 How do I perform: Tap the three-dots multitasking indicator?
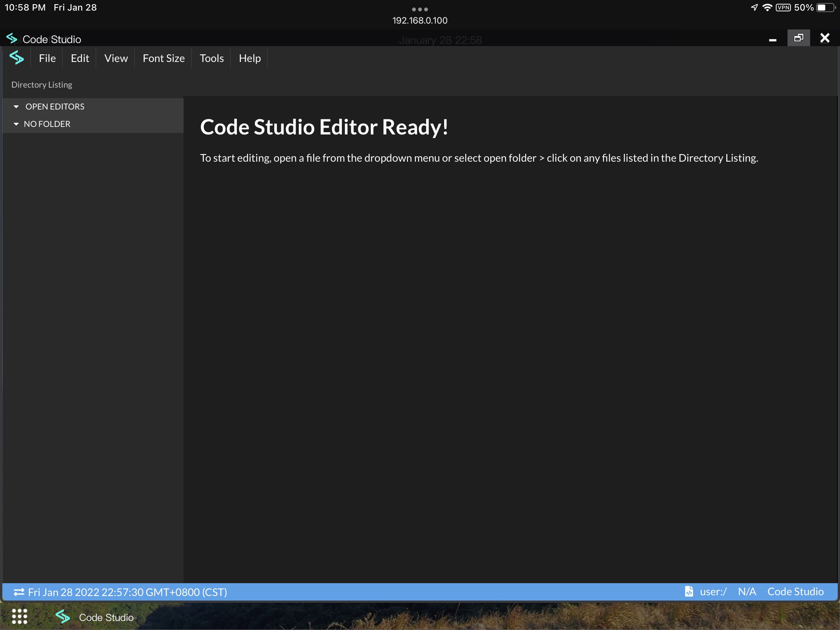pyautogui.click(x=420, y=9)
